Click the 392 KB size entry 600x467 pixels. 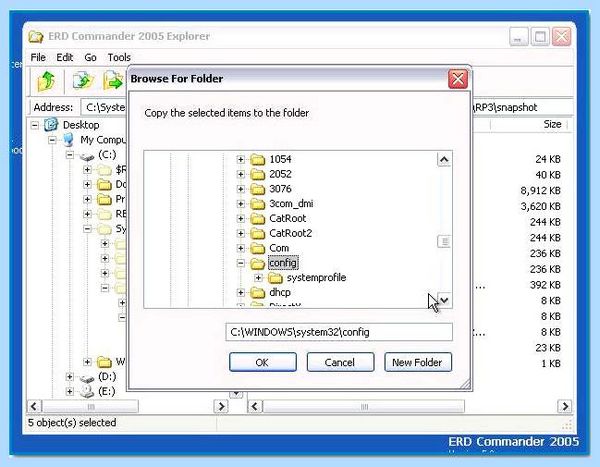545,285
